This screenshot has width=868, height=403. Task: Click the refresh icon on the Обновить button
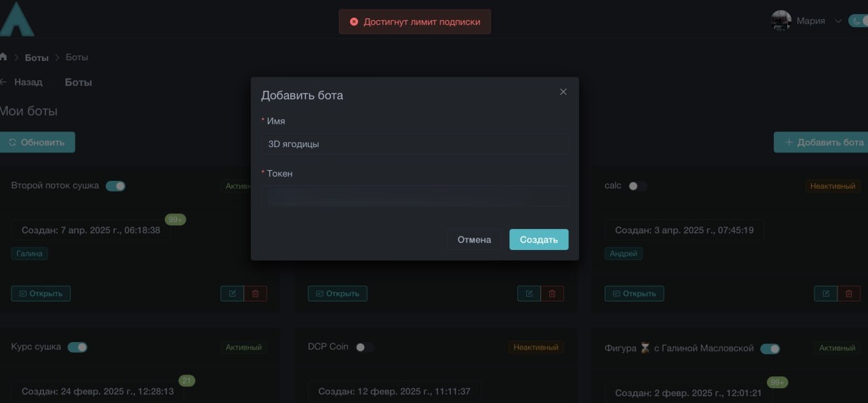point(14,142)
